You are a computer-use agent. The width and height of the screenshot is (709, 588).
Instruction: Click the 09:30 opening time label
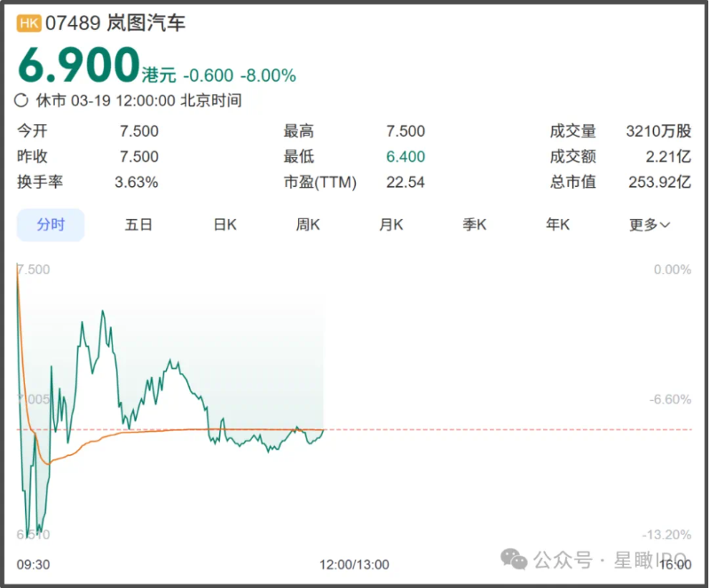pos(34,564)
